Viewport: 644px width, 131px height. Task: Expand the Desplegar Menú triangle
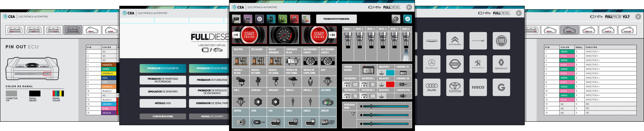(353, 114)
